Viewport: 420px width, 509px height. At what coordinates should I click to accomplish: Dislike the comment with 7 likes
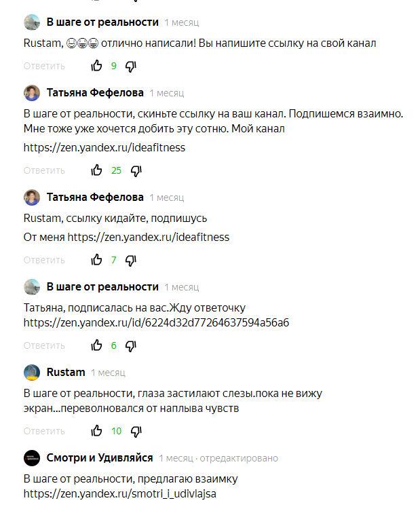(x=132, y=260)
